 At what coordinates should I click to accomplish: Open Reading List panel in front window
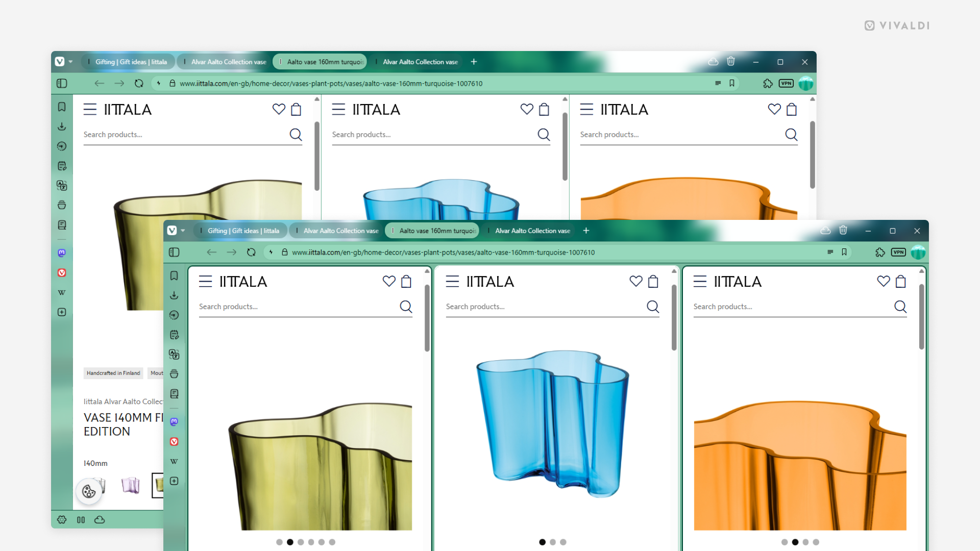[x=174, y=394]
